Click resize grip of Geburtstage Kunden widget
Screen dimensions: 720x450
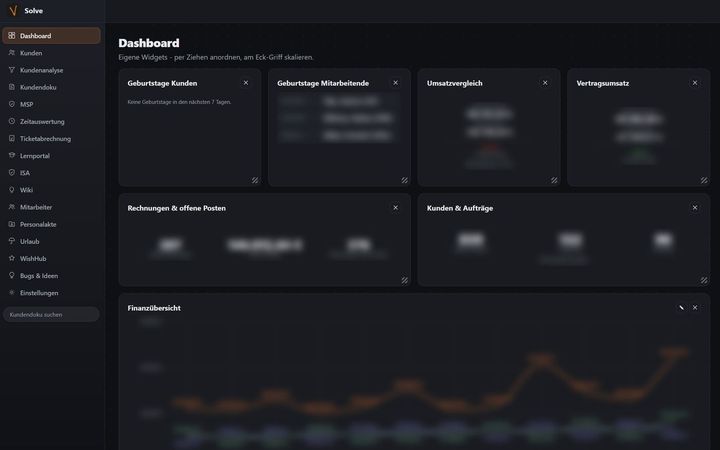(255, 180)
